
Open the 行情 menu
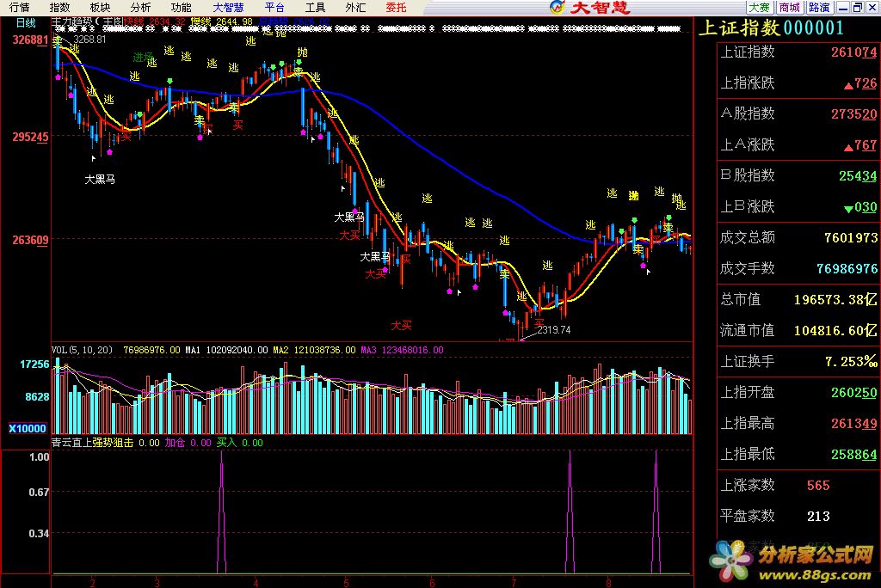(x=19, y=7)
